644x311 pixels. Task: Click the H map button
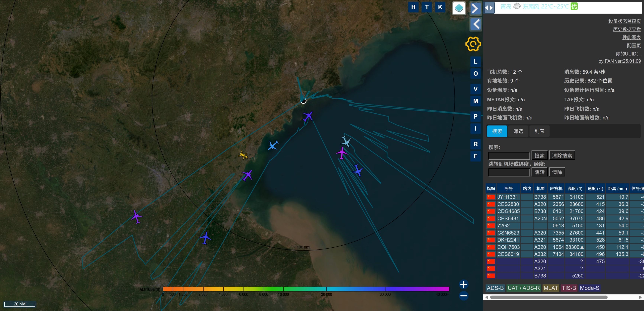pyautogui.click(x=413, y=7)
